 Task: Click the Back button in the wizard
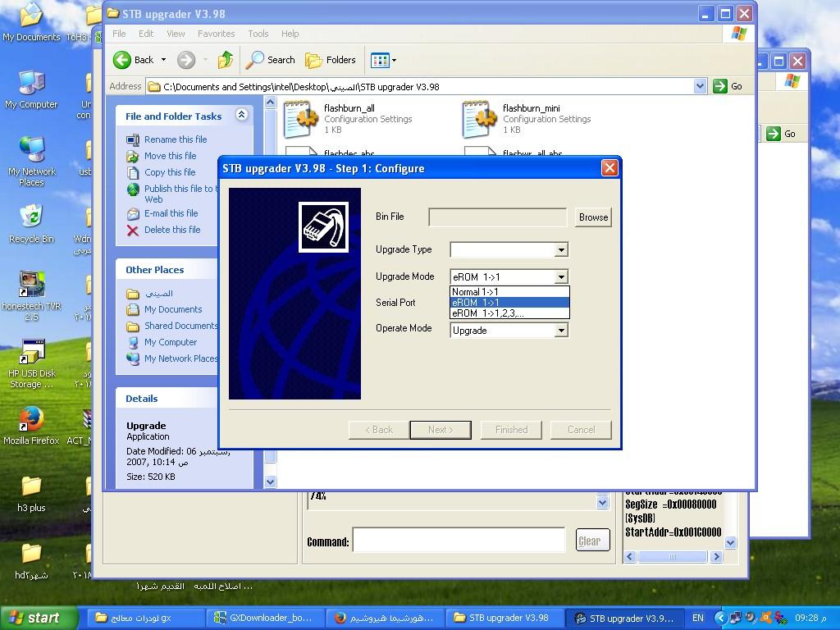pos(379,430)
